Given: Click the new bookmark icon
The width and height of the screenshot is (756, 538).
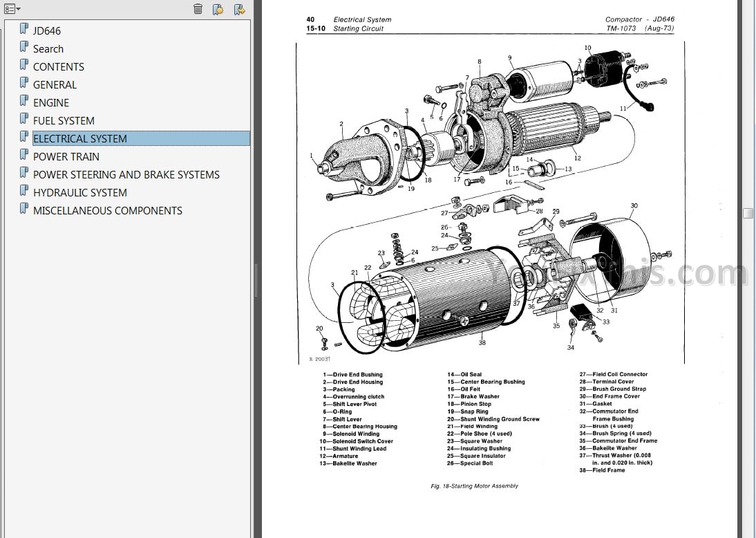Looking at the screenshot, I should [x=218, y=9].
